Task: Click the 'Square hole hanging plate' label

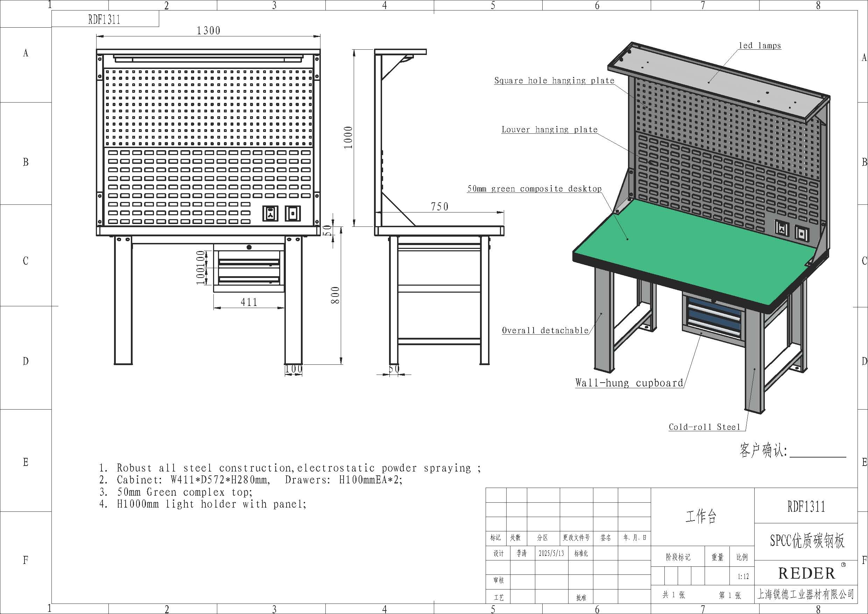Action: 554,81
